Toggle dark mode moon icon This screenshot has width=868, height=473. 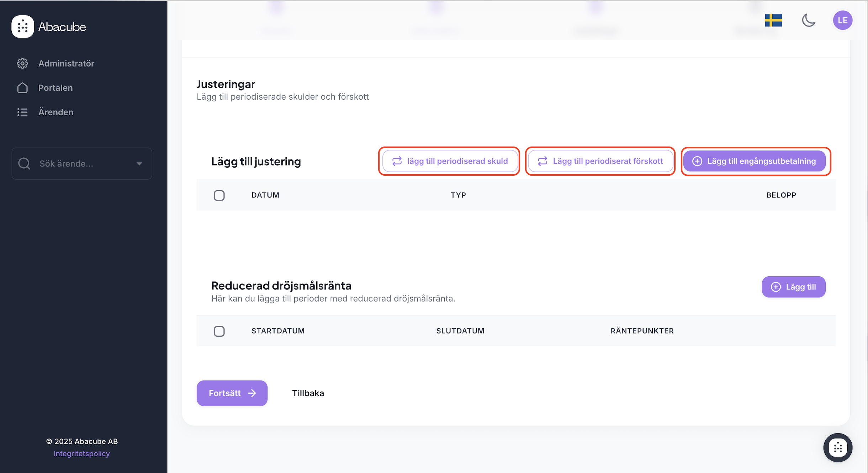click(x=809, y=20)
